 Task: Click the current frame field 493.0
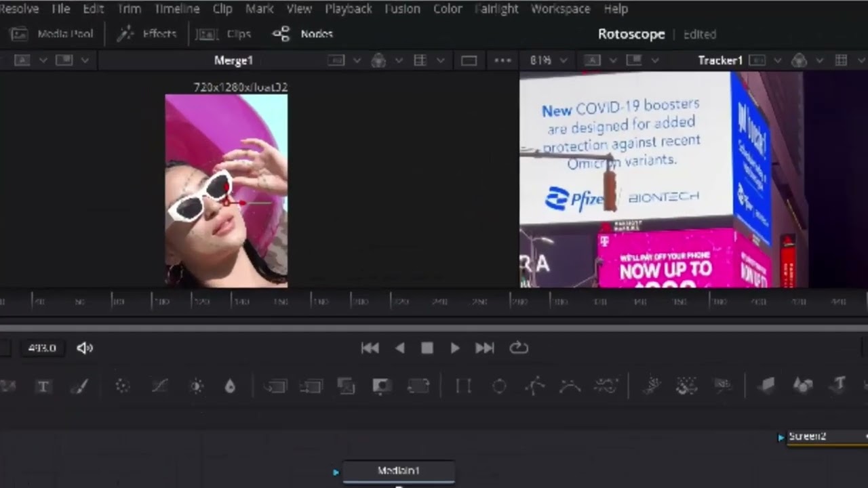[x=42, y=348]
